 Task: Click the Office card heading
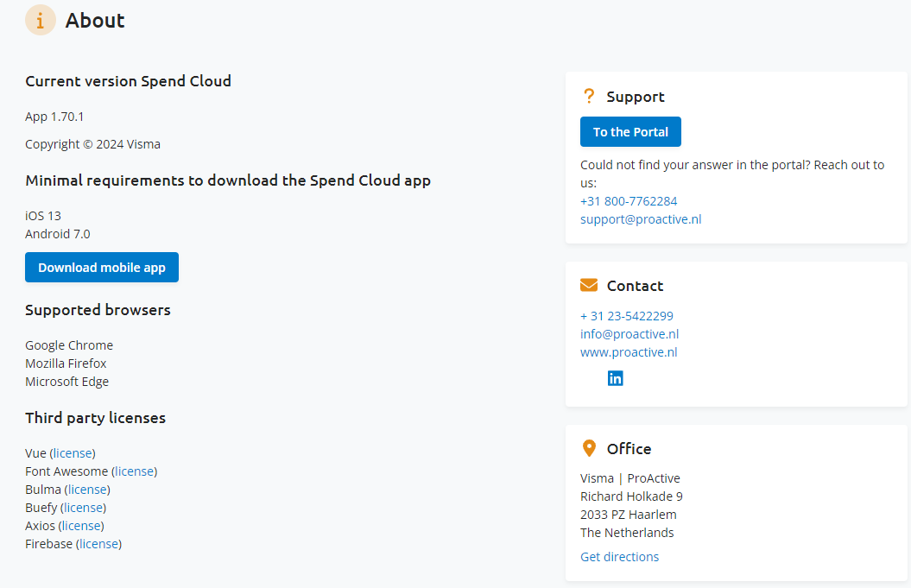click(x=629, y=448)
